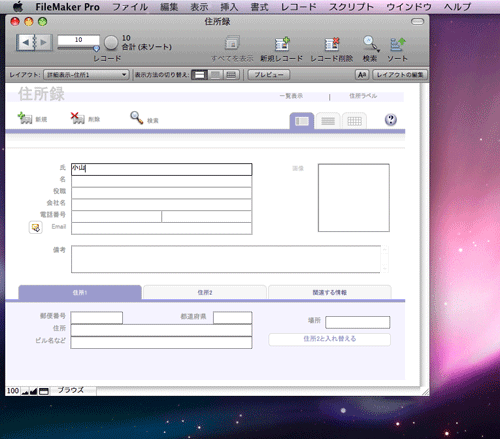Switch to the 住所2 tab
Screen dimensions: 500x439
point(205,292)
